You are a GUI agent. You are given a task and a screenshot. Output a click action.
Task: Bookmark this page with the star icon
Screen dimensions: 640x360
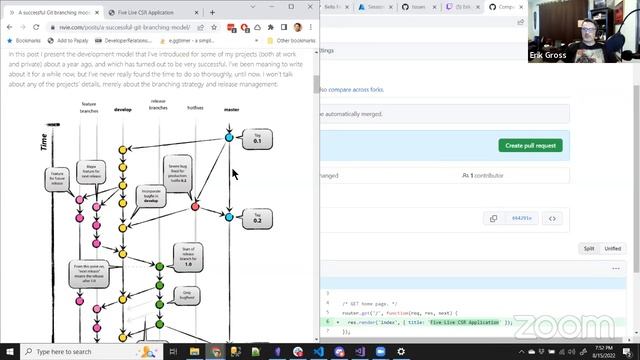(x=214, y=27)
